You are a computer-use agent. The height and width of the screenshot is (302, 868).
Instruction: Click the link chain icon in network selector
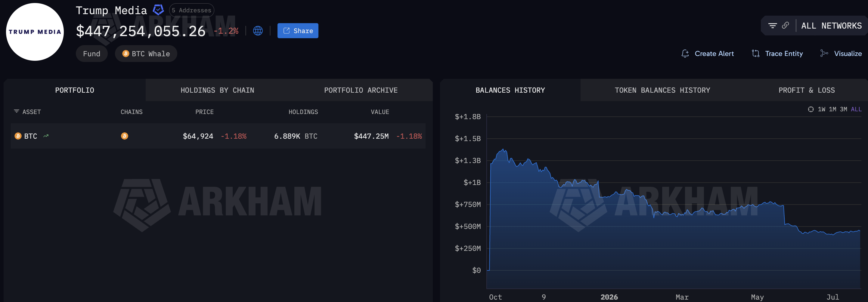pyautogui.click(x=785, y=26)
